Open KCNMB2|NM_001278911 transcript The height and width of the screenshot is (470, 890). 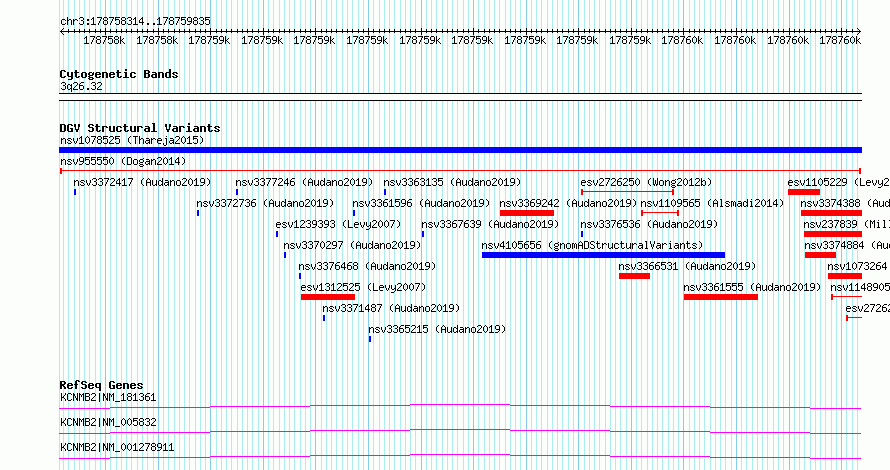117,447
